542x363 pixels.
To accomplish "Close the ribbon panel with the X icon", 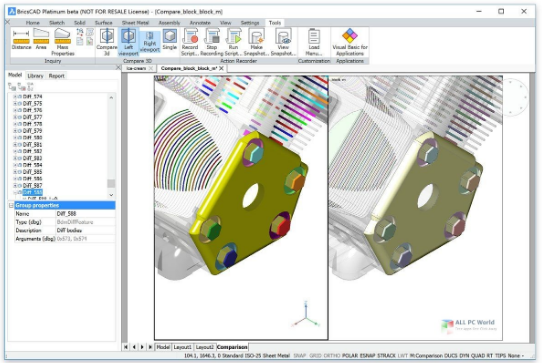I will point(8,22).
